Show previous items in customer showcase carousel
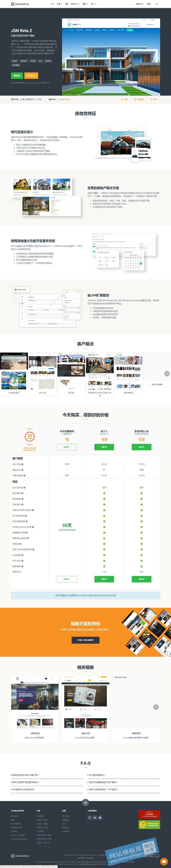Viewport: 171px width, 868px height. 4,373
